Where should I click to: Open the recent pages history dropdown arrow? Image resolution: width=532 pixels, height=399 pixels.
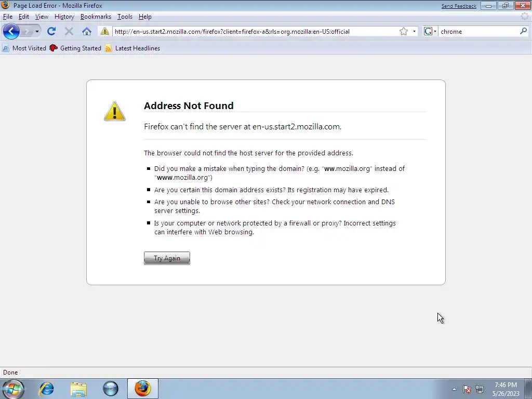[x=37, y=32]
